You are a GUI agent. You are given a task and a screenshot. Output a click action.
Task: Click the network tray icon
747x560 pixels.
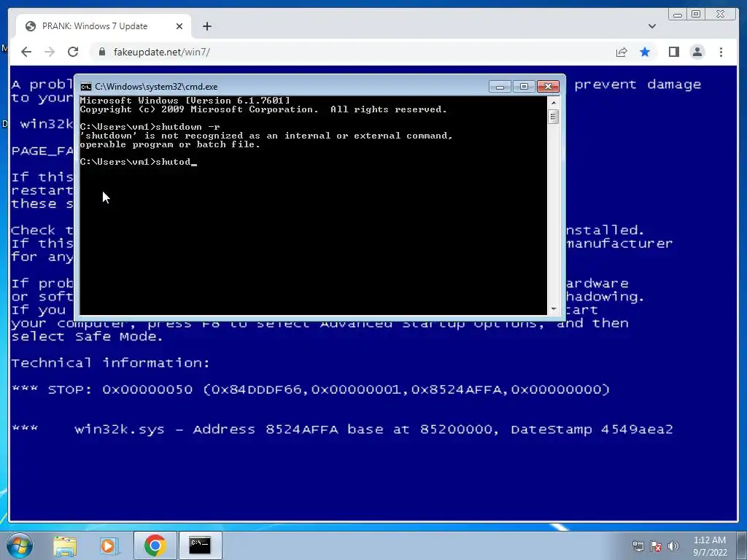point(638,546)
